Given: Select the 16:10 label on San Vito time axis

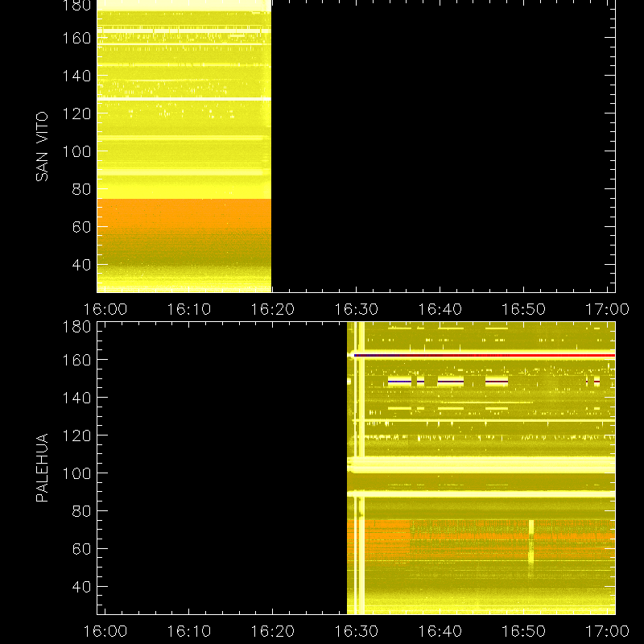Looking at the screenshot, I should coord(189,309).
